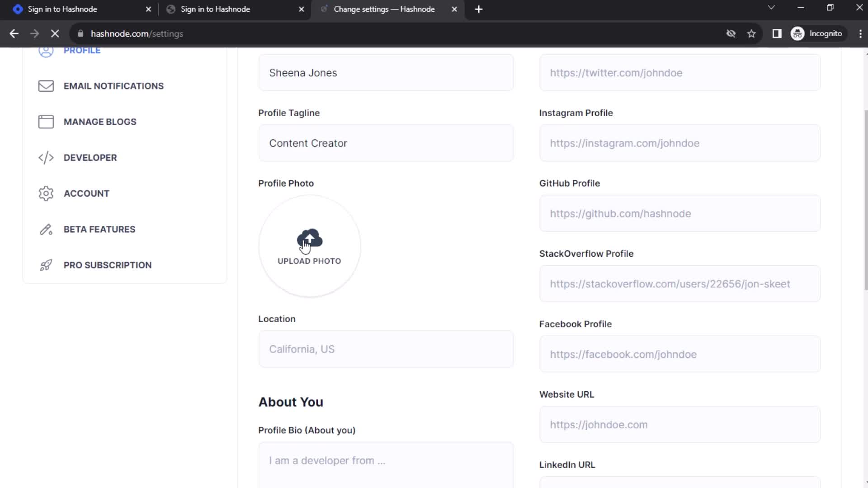Click the Instagram Profile field
The height and width of the screenshot is (488, 868).
coord(679,143)
